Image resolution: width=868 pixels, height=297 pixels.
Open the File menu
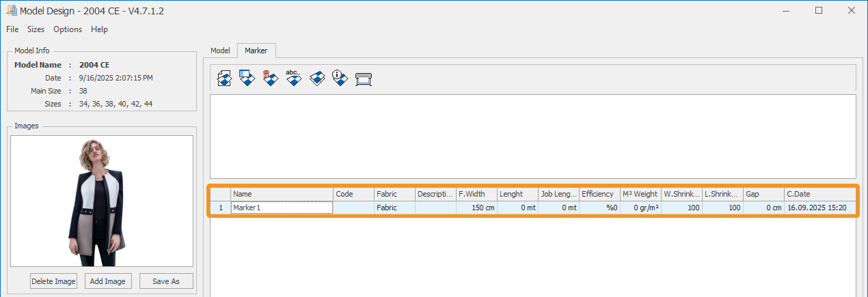click(x=13, y=29)
